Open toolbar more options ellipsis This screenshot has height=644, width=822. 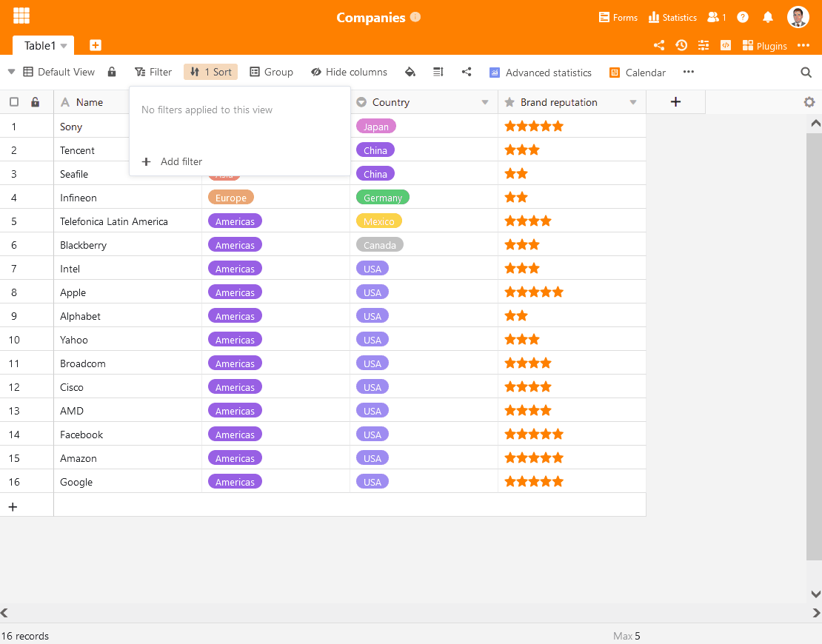click(x=688, y=72)
